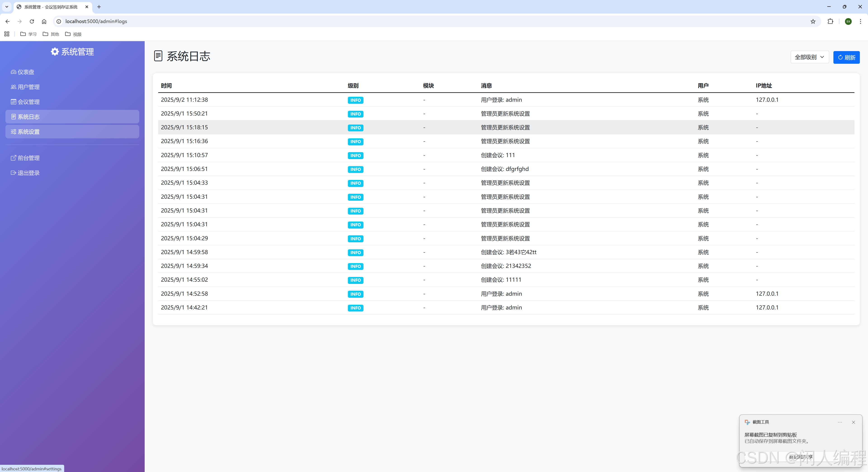
Task: Go back with the browser back arrow
Action: click(x=7, y=21)
